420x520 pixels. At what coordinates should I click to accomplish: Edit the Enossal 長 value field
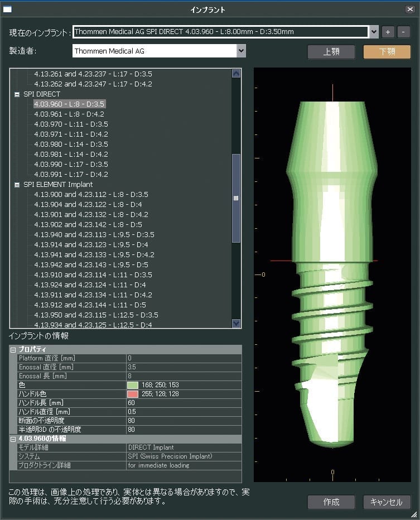click(184, 376)
